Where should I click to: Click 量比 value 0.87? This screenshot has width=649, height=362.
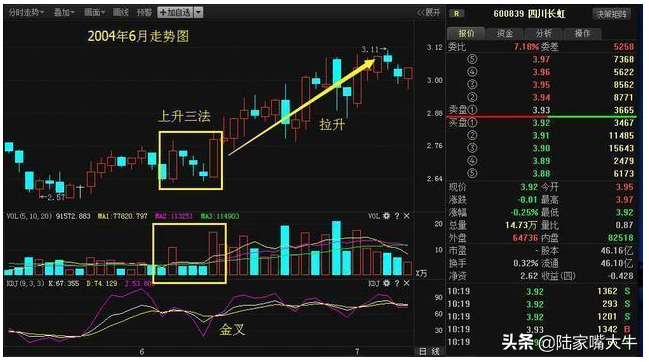pyautogui.click(x=624, y=225)
